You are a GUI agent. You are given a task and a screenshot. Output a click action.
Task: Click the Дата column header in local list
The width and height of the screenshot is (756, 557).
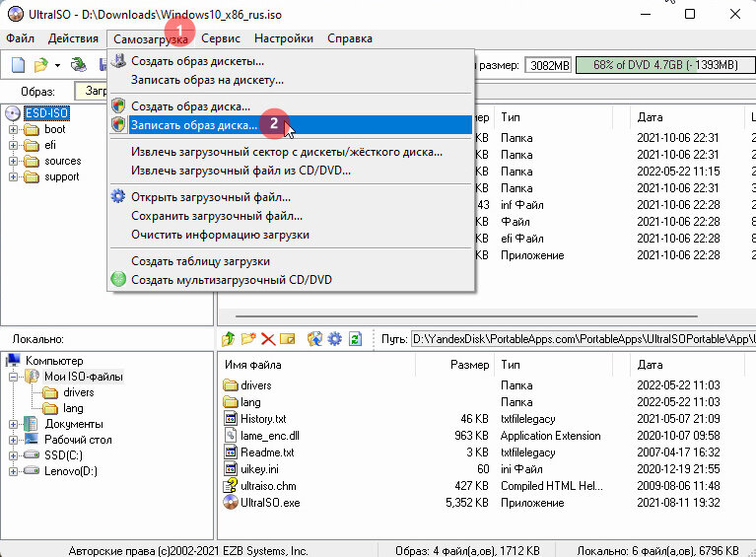pos(688,365)
